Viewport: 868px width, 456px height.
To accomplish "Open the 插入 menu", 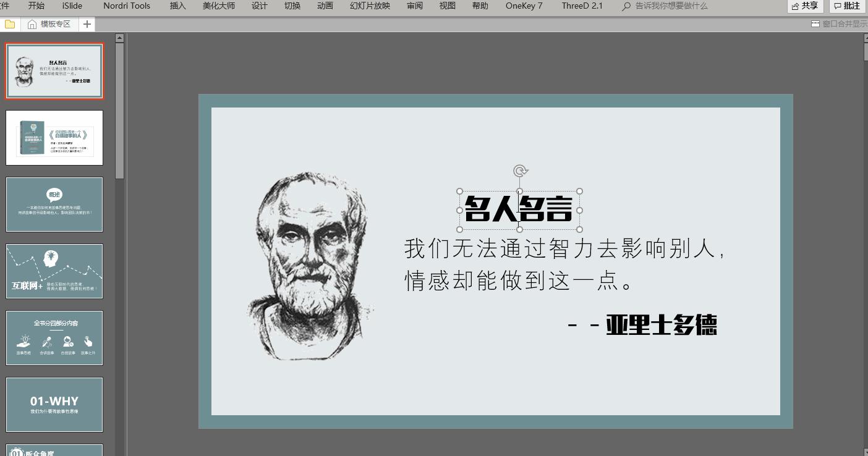I will click(x=177, y=6).
